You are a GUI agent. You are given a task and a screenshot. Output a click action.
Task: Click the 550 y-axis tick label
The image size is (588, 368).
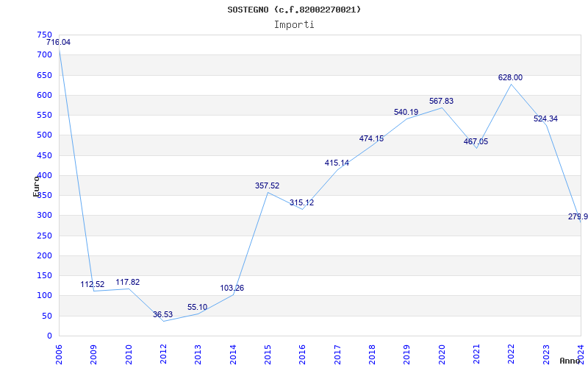coord(45,116)
